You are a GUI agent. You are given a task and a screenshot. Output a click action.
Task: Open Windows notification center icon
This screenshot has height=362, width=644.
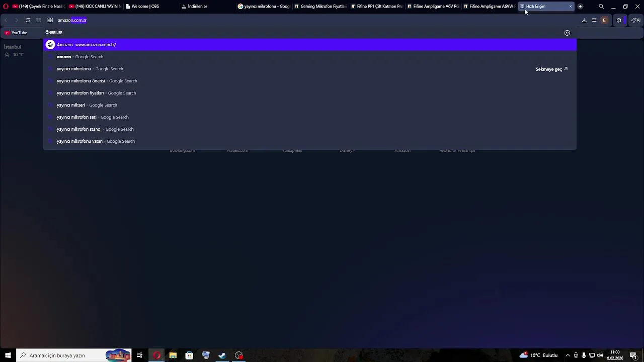pos(633,355)
